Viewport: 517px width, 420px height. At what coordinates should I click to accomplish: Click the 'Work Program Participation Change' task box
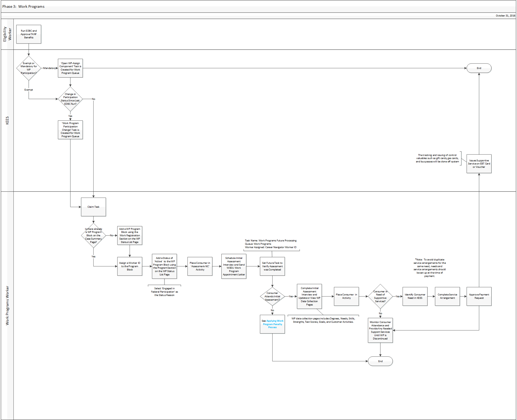[x=70, y=130]
